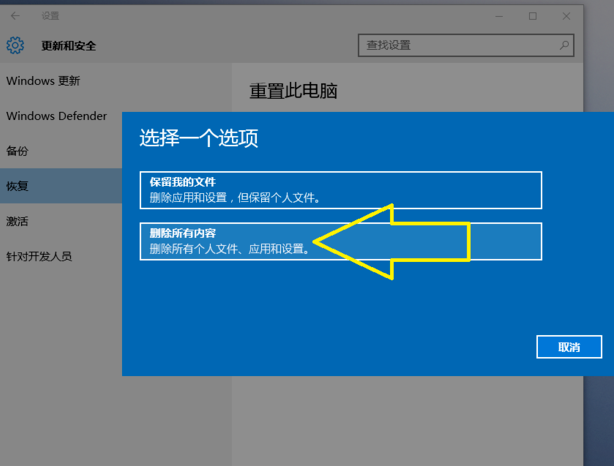The image size is (614, 466).
Task: Click the 更新和安全 header title
Action: point(68,46)
